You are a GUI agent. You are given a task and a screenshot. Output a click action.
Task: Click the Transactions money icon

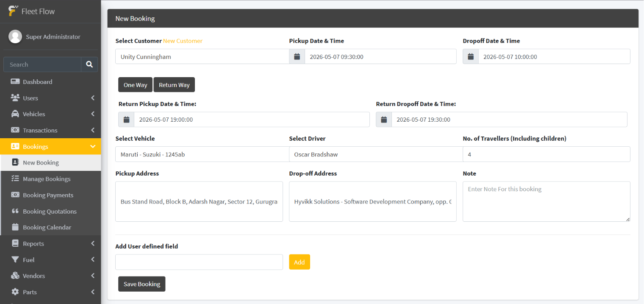15,130
